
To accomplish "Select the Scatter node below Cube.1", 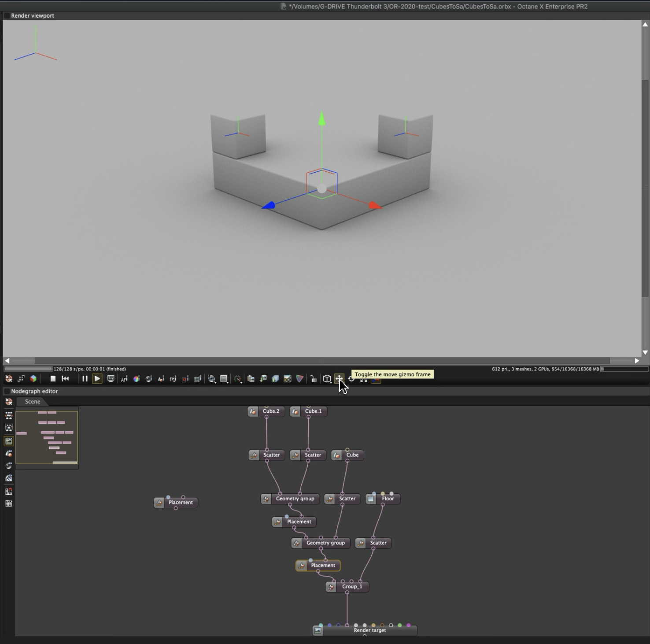I will (x=308, y=455).
